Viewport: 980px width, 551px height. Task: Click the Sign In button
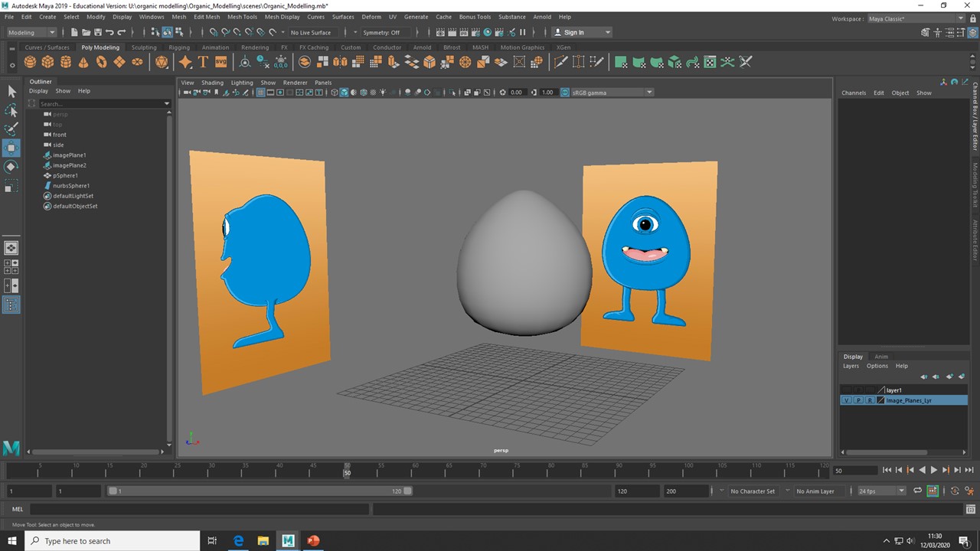tap(577, 32)
